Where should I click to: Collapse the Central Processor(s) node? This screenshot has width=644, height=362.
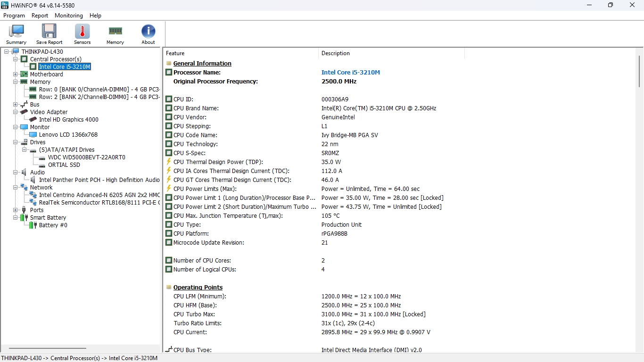16,59
